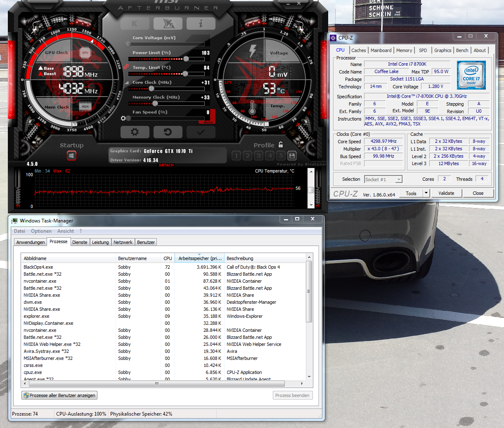Select the explorer.exe process row
Screen dimensions: 504x428
(164, 316)
